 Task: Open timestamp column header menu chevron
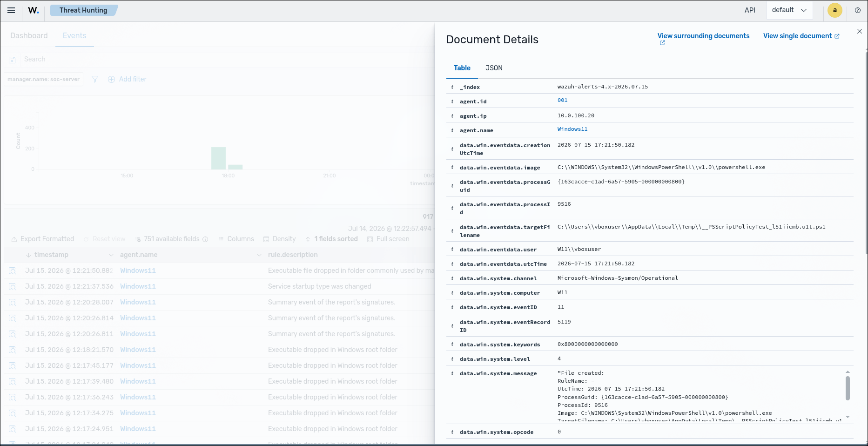pos(111,255)
